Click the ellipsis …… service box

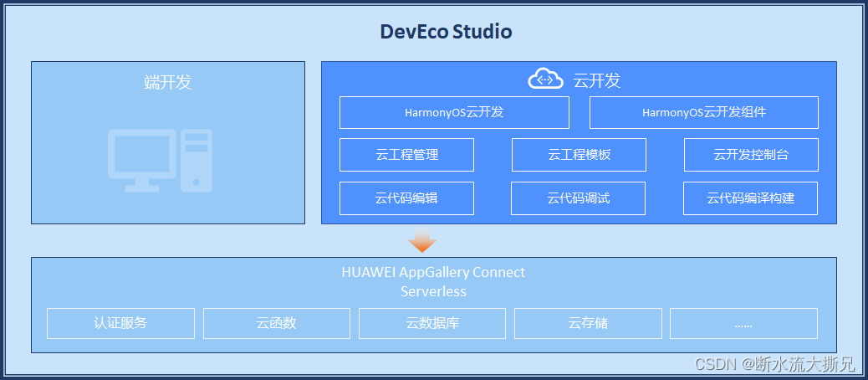tap(743, 323)
